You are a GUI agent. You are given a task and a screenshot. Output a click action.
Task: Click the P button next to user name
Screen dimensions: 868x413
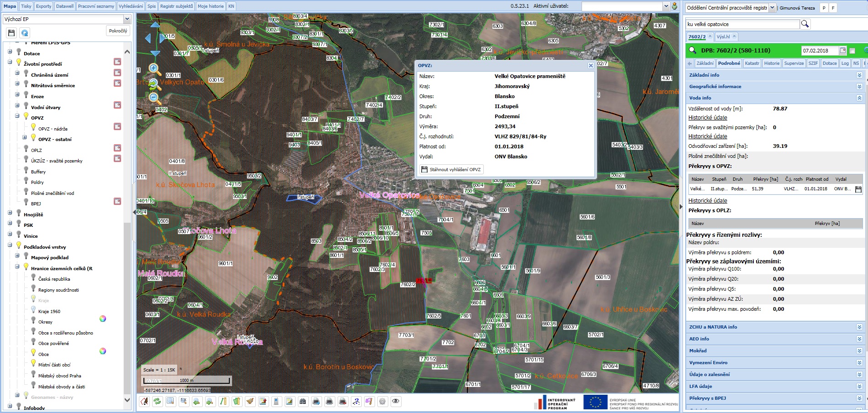coord(824,8)
